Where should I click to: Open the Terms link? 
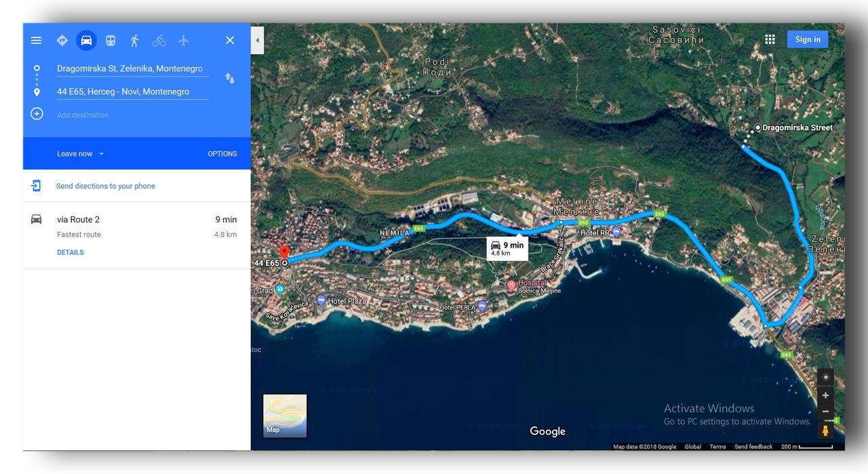[x=717, y=447]
